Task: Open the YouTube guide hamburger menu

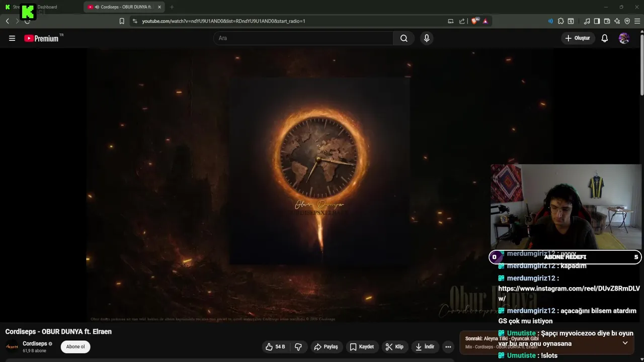Action: click(12, 38)
